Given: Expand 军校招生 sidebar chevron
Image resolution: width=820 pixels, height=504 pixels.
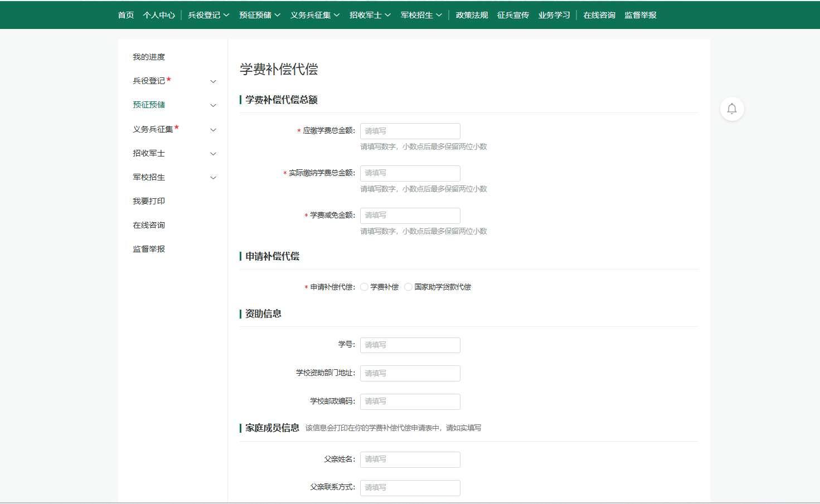Looking at the screenshot, I should 213,178.
